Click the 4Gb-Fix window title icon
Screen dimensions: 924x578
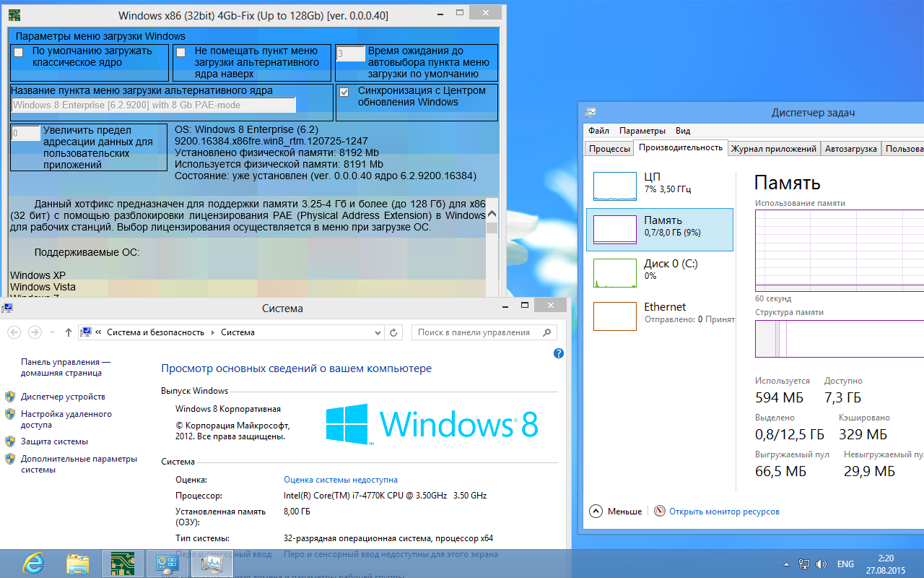coord(14,14)
